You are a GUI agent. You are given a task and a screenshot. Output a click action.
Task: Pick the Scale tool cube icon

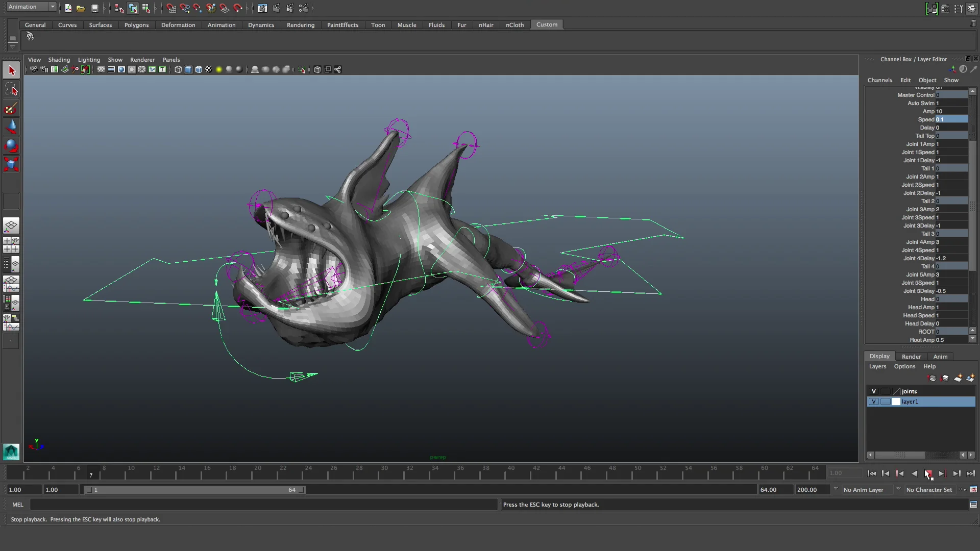tap(11, 164)
